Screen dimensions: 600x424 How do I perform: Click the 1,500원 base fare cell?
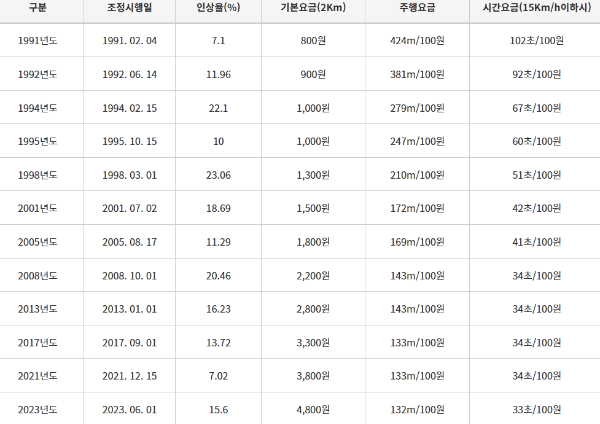pyautogui.click(x=313, y=208)
